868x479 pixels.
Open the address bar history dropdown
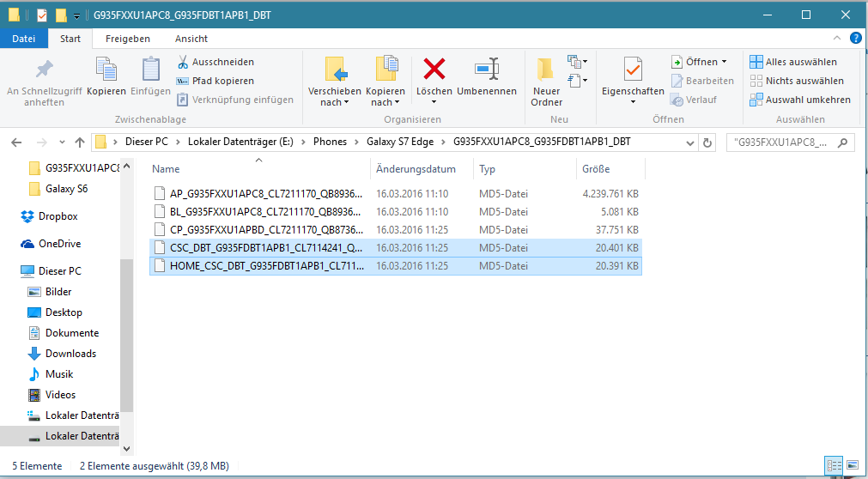pyautogui.click(x=689, y=142)
